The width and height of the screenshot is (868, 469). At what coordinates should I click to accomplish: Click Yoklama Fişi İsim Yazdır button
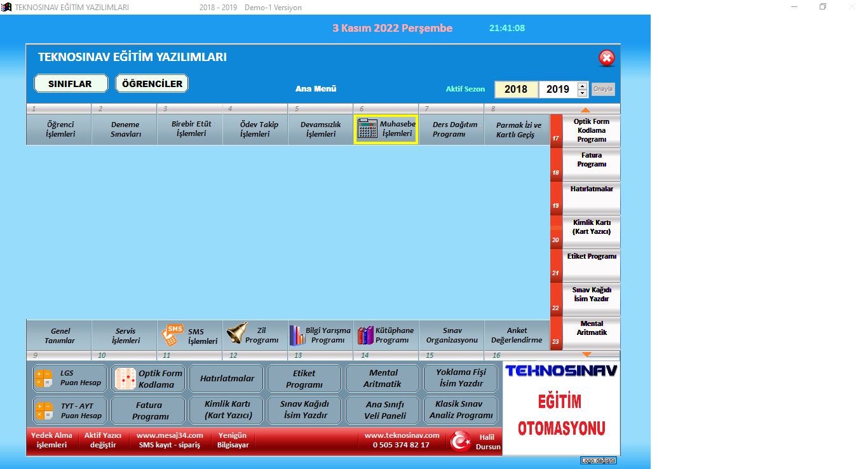461,378
